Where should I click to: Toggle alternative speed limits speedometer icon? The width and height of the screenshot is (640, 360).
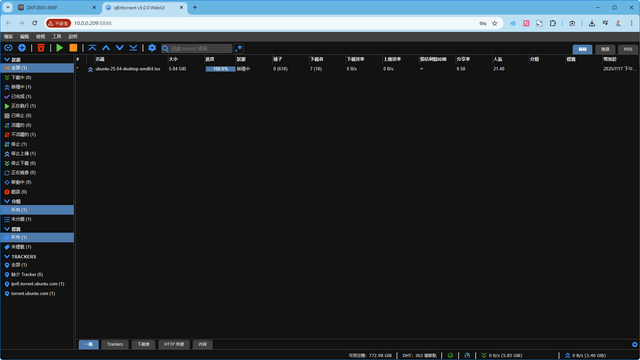coord(467,356)
